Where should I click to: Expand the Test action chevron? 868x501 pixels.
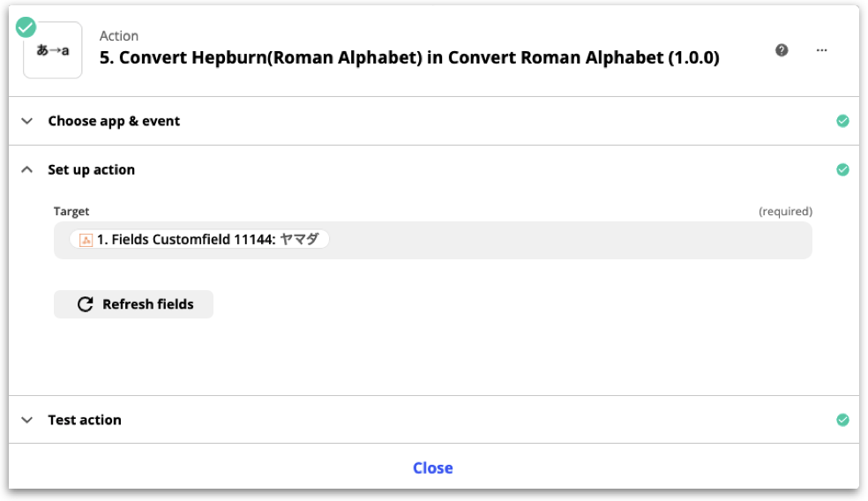pyautogui.click(x=27, y=420)
